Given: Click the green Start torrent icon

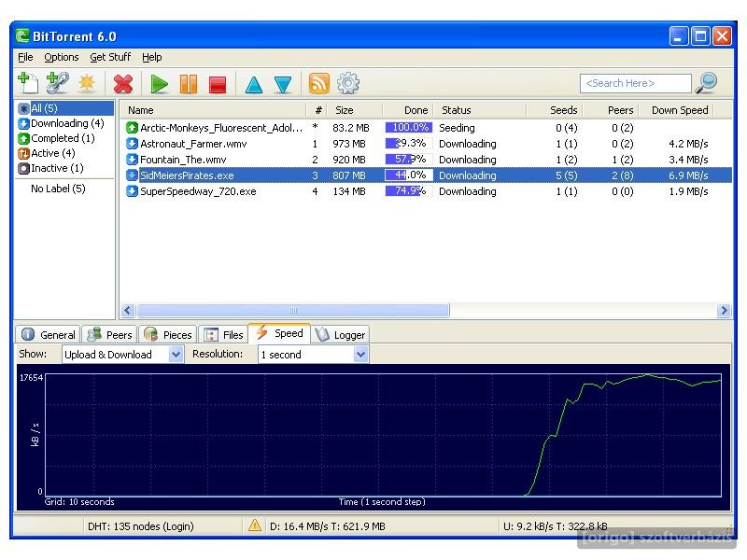Looking at the screenshot, I should (x=159, y=84).
